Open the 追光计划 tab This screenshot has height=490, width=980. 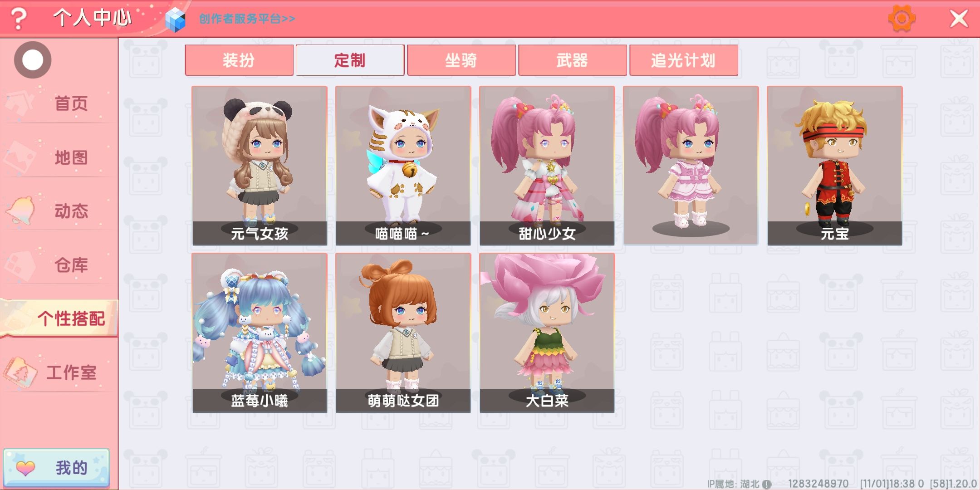684,60
